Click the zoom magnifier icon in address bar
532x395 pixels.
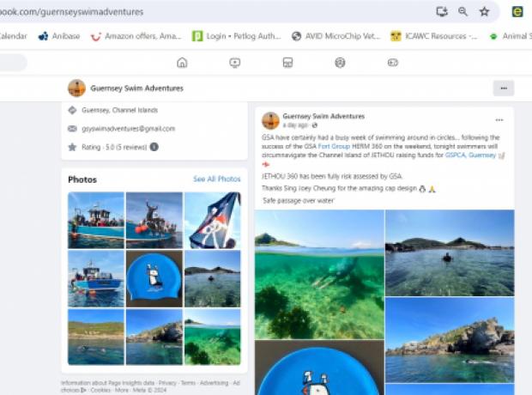tap(462, 11)
